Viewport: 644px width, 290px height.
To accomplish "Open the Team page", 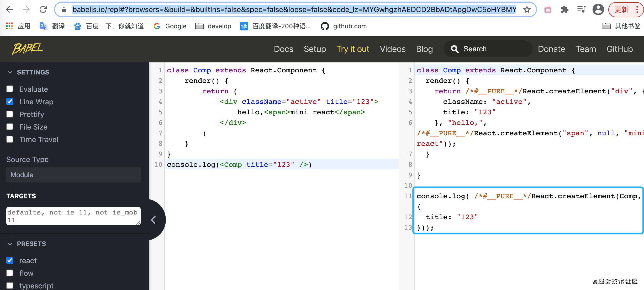I will pyautogui.click(x=586, y=49).
